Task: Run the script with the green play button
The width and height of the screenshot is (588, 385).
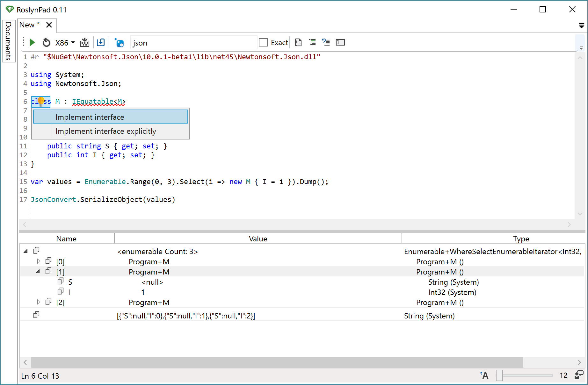Action: pyautogui.click(x=32, y=42)
